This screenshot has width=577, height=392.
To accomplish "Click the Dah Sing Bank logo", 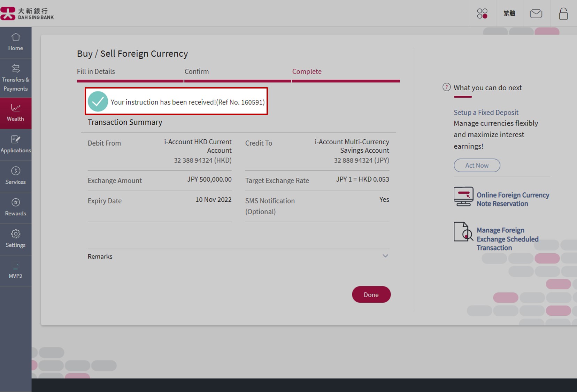I will [x=27, y=14].
